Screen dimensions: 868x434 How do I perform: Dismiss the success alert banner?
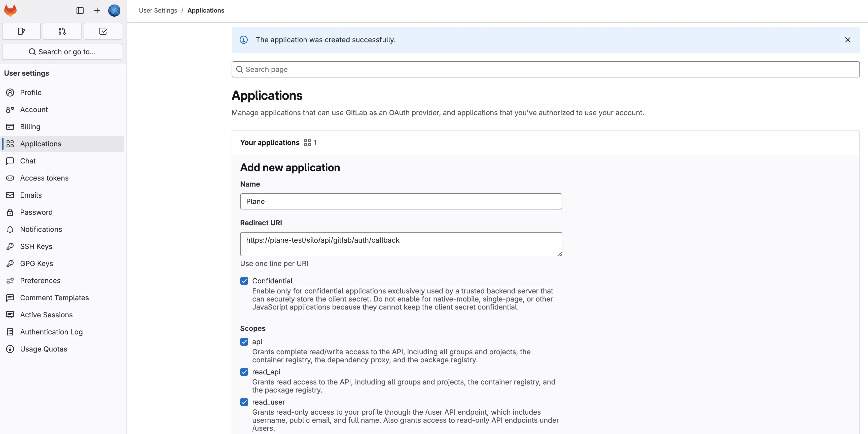[x=847, y=40]
